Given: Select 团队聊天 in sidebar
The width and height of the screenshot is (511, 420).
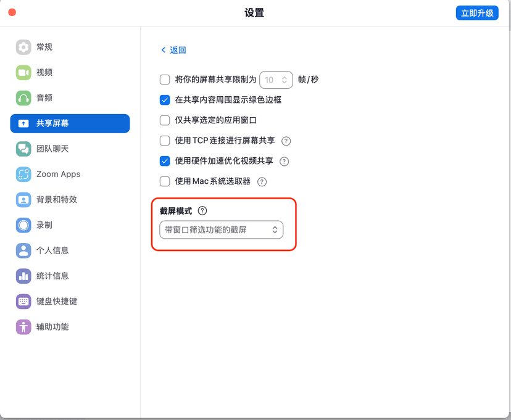Looking at the screenshot, I should [52, 149].
